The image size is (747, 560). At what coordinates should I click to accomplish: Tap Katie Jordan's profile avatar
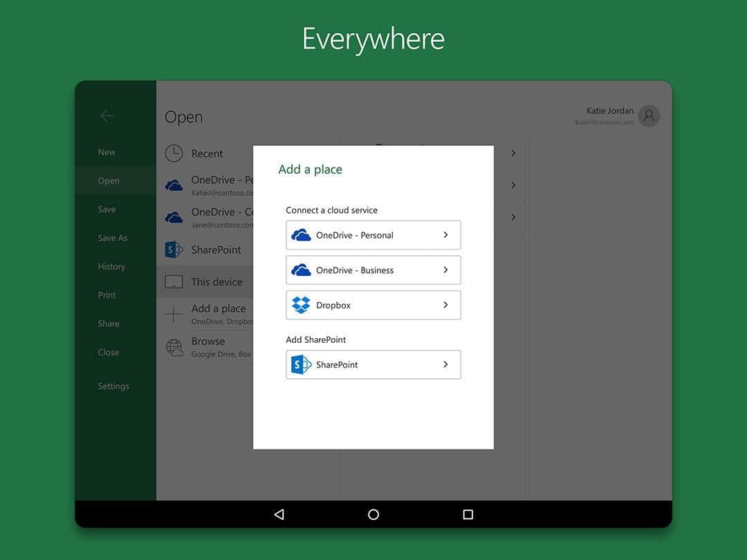(x=649, y=116)
